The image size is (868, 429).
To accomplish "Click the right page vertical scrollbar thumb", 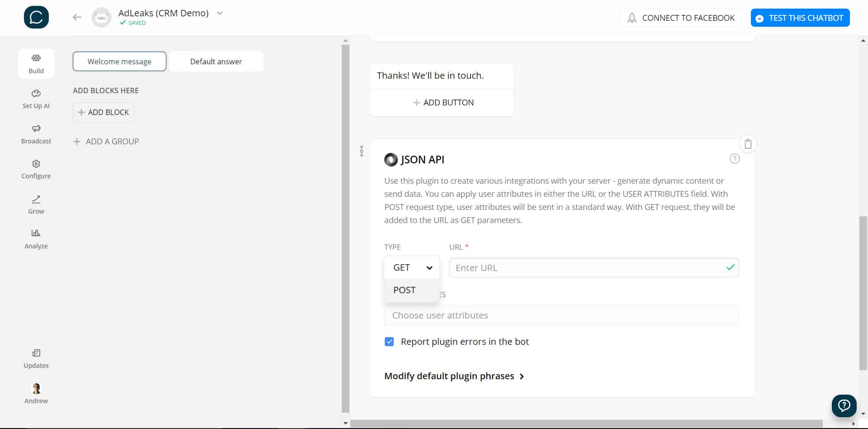I will [x=863, y=293].
